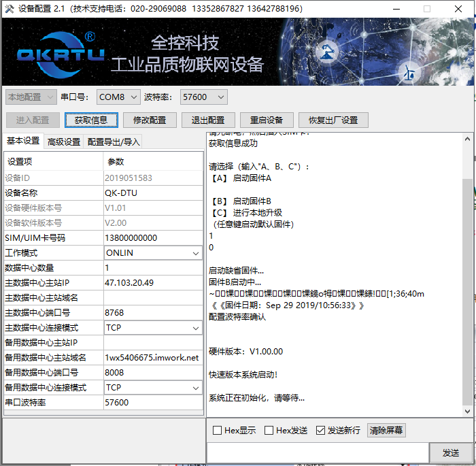Open the 本地配置 mode dropdown

(31, 97)
